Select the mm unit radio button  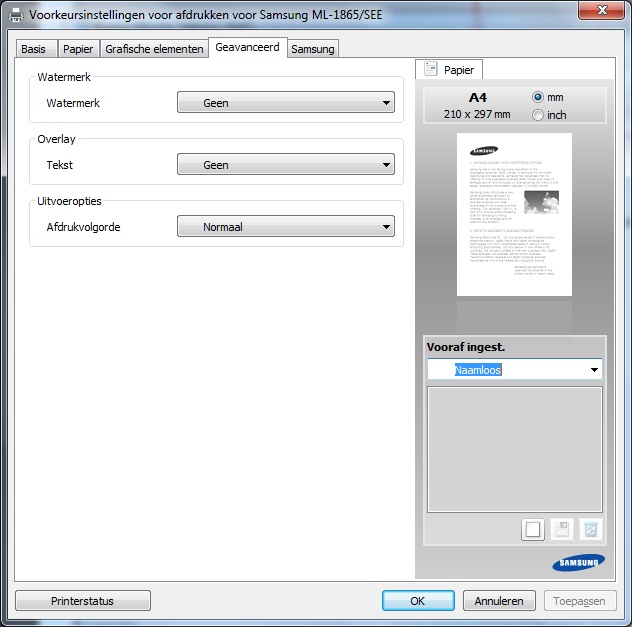click(539, 97)
